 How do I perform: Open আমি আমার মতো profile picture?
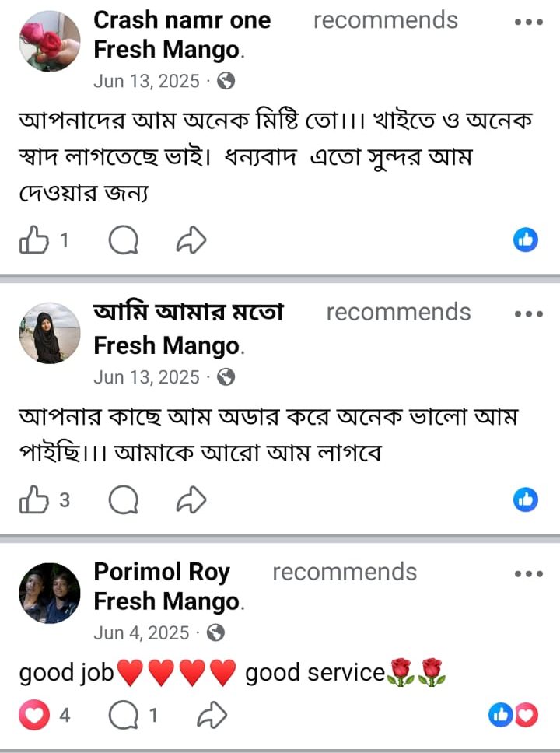tap(50, 333)
